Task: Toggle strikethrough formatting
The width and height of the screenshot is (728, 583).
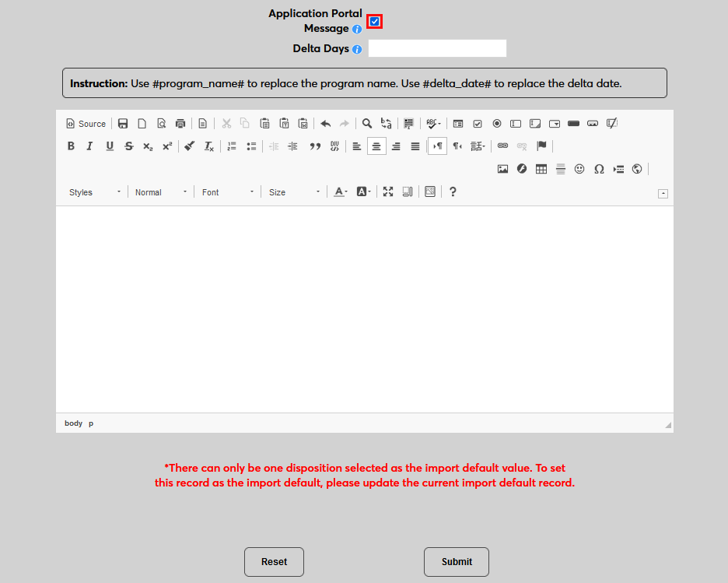Action: click(128, 146)
